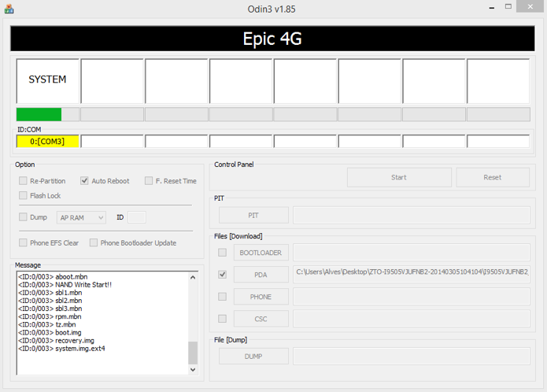The width and height of the screenshot is (547, 392).
Task: Click the Odin3 app icon in title bar
Action: (9, 9)
